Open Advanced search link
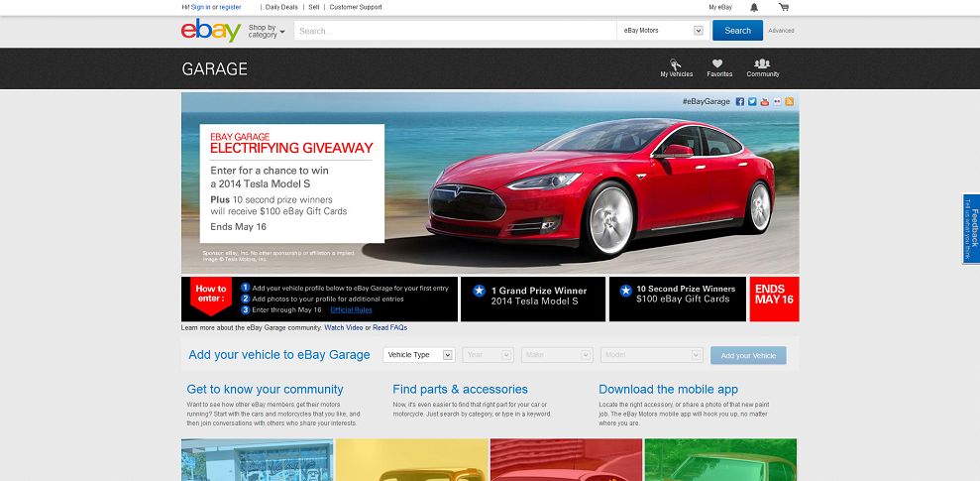This screenshot has height=481, width=980. click(x=781, y=31)
